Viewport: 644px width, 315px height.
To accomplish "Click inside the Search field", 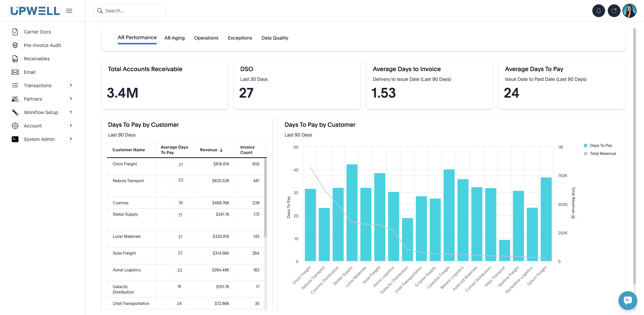I will point(130,10).
